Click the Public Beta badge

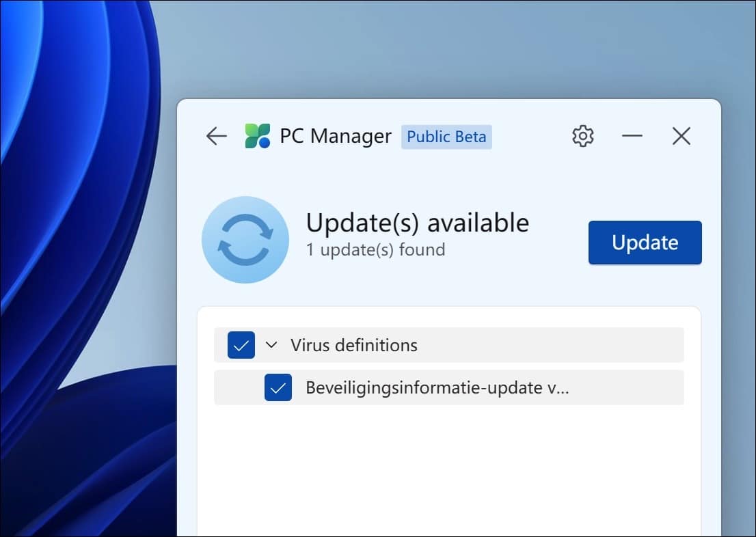(446, 137)
